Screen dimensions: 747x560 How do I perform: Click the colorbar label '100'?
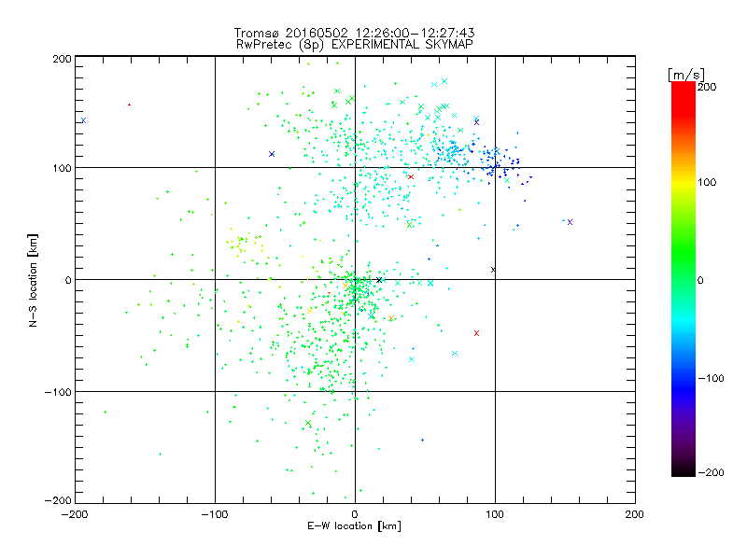[707, 182]
